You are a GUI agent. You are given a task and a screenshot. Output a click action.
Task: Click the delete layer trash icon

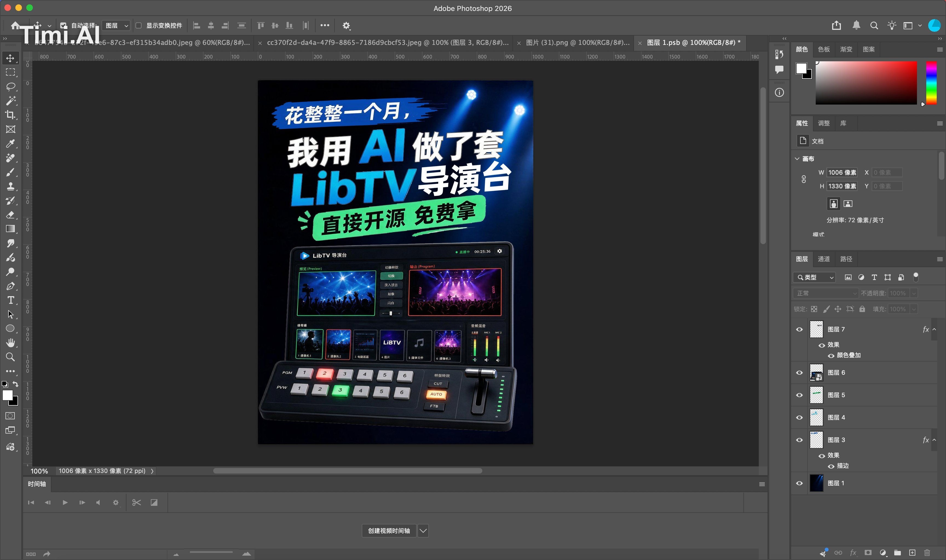click(x=927, y=553)
